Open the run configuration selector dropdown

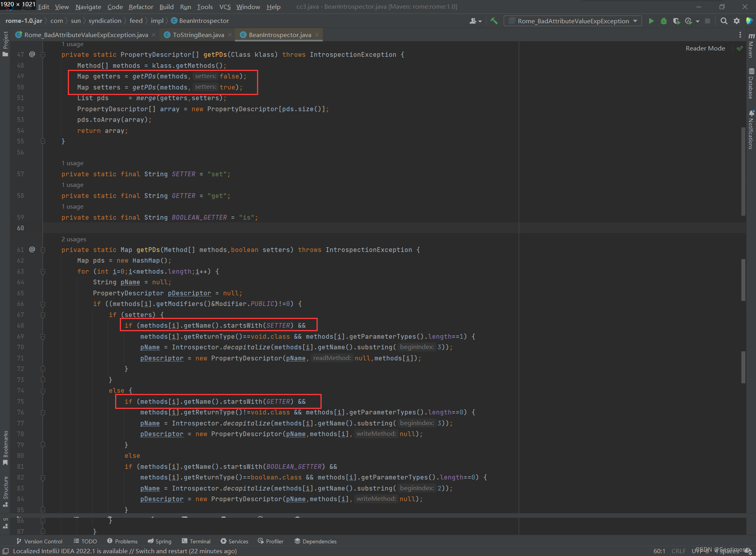(x=573, y=21)
